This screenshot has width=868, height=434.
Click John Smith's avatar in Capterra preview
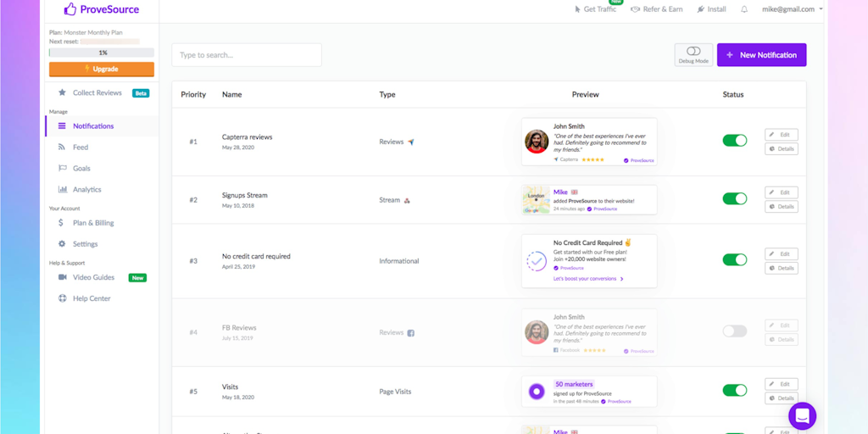(537, 142)
